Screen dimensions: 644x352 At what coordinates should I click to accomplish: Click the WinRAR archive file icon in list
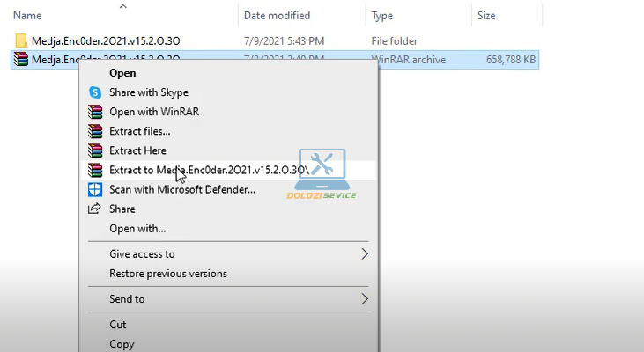coord(21,60)
